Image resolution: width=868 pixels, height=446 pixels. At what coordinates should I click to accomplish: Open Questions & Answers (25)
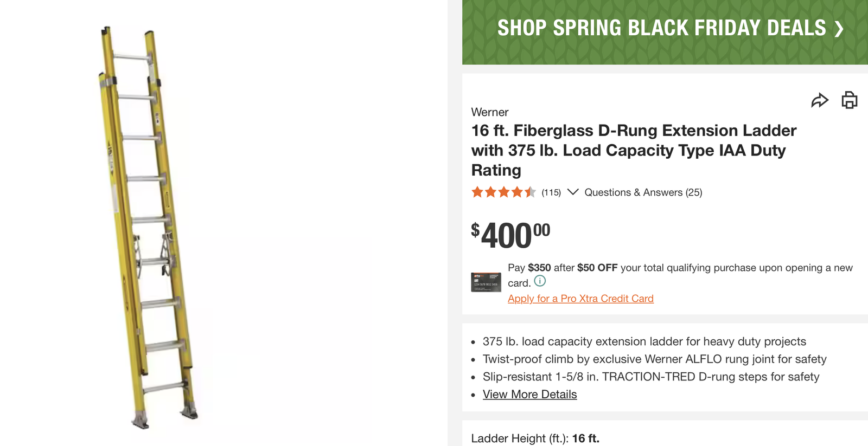[x=643, y=192]
